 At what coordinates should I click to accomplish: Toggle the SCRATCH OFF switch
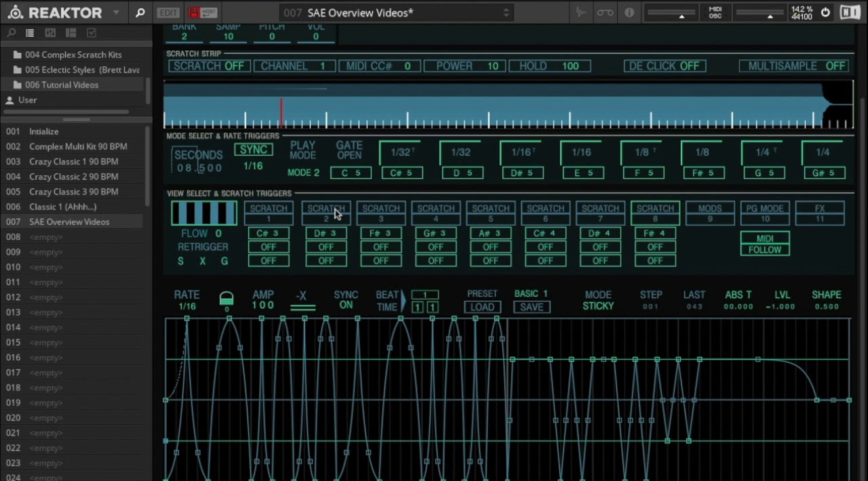tap(208, 66)
